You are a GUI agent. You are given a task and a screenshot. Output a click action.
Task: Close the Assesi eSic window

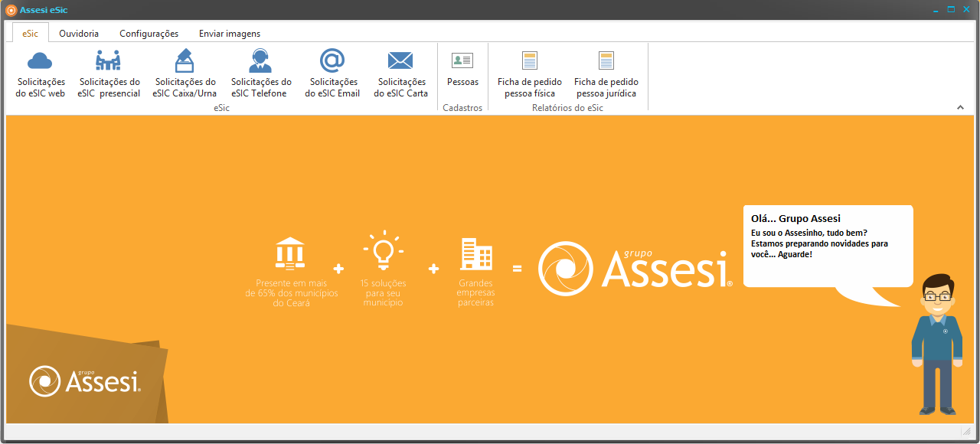[x=966, y=10]
